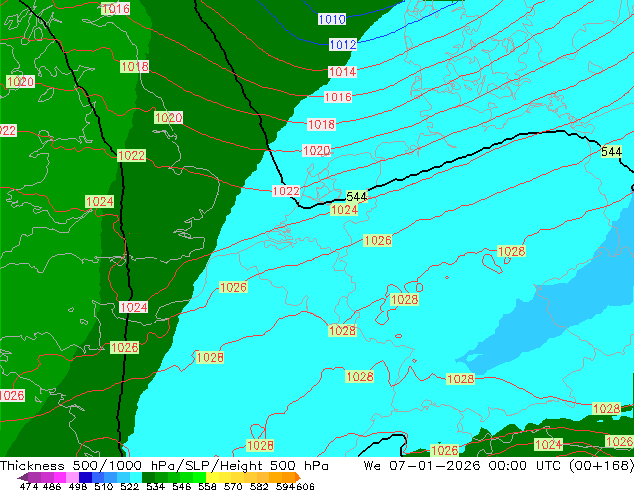Click the map title 'Thickness 500/1000 hPa/SLP/Height 500 hPa'
This screenshot has width=634, height=490.
coord(164,465)
